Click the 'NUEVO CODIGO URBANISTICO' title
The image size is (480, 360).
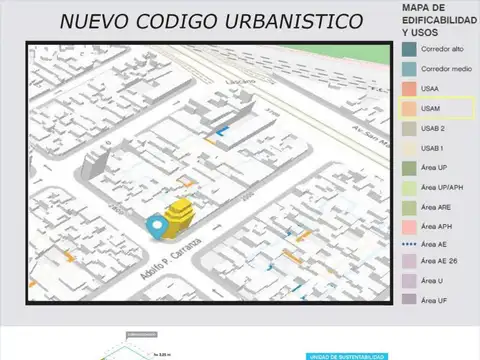tap(211, 21)
